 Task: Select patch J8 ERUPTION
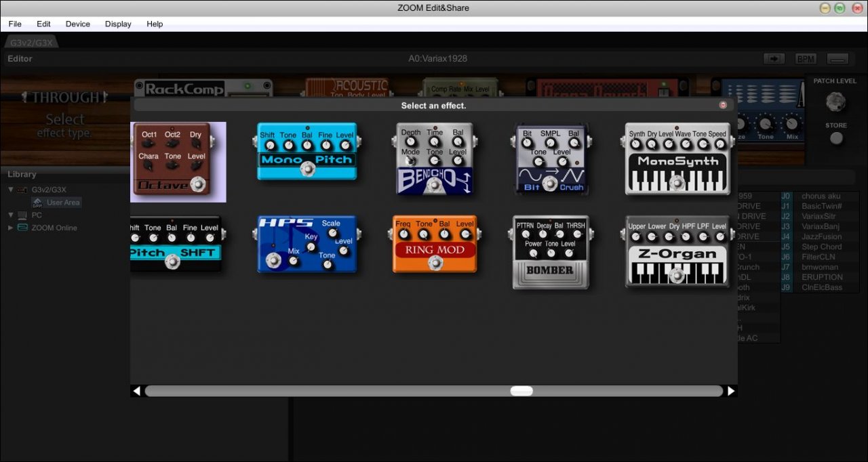click(x=819, y=277)
